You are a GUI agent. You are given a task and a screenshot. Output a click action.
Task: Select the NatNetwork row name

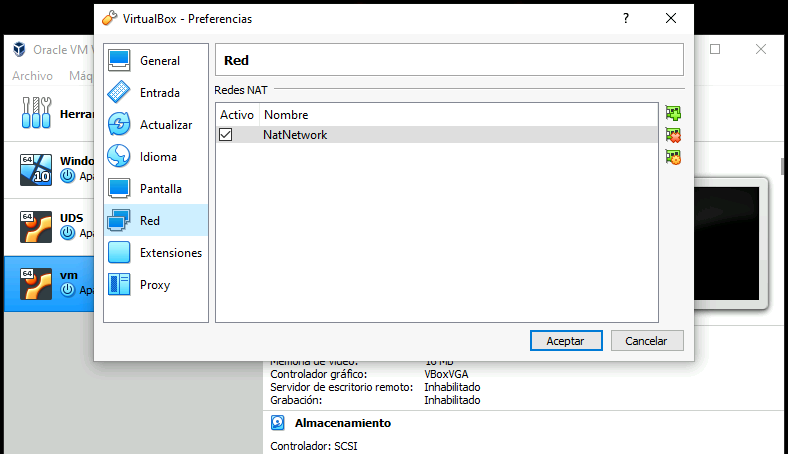(x=295, y=135)
